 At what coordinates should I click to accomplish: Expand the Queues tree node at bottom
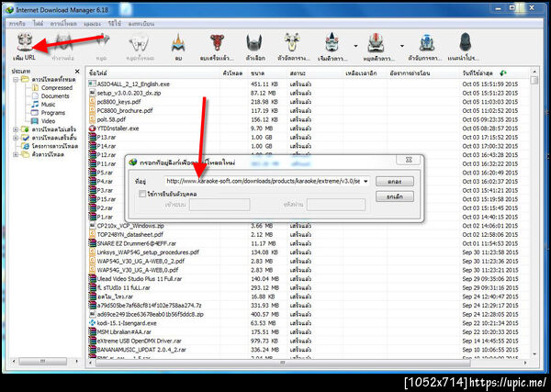pos(16,154)
